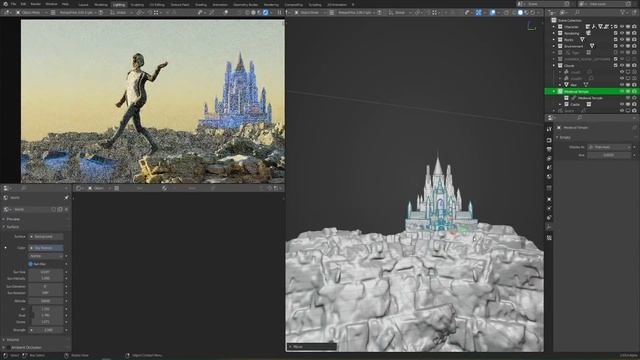Screen dimensions: 640x360
Task: Disable Environment collection in renders camera icon
Action: (x=634, y=46)
